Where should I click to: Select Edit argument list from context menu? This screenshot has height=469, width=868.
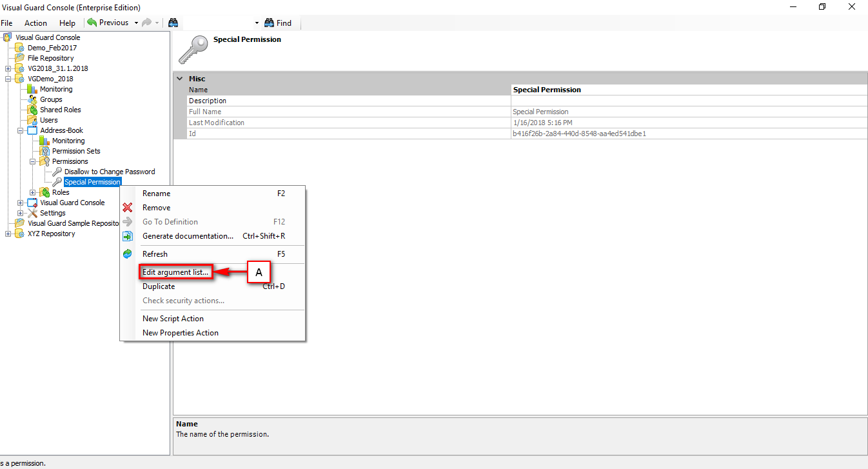point(175,272)
